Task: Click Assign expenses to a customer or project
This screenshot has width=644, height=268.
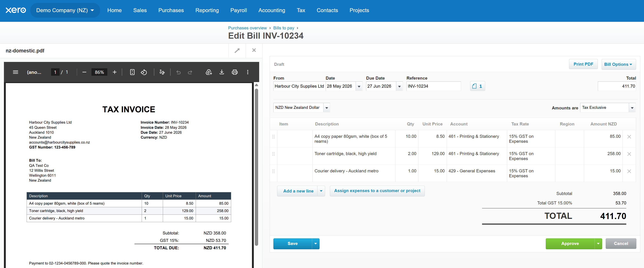Action: [x=377, y=191]
